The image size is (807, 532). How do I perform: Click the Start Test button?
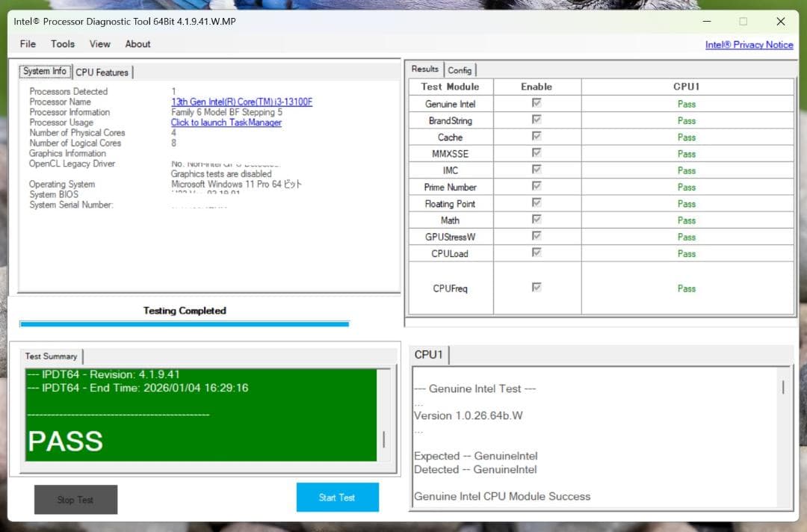[x=337, y=497]
